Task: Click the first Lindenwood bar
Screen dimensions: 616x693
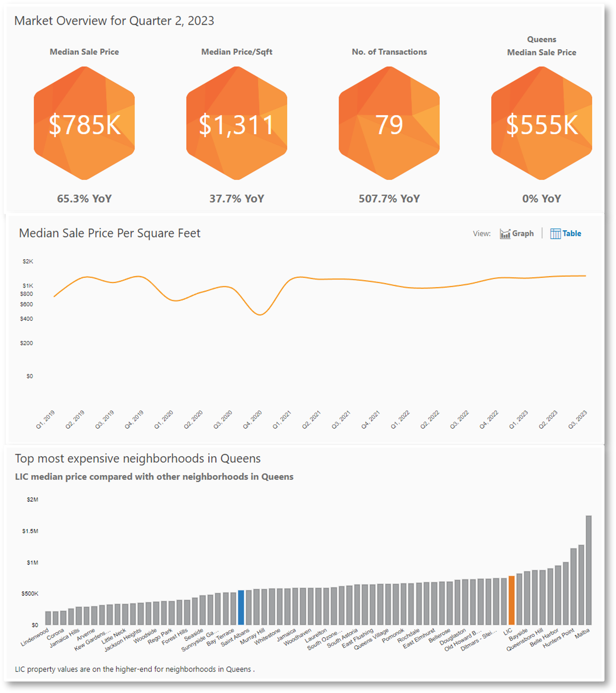Action: click(x=48, y=618)
